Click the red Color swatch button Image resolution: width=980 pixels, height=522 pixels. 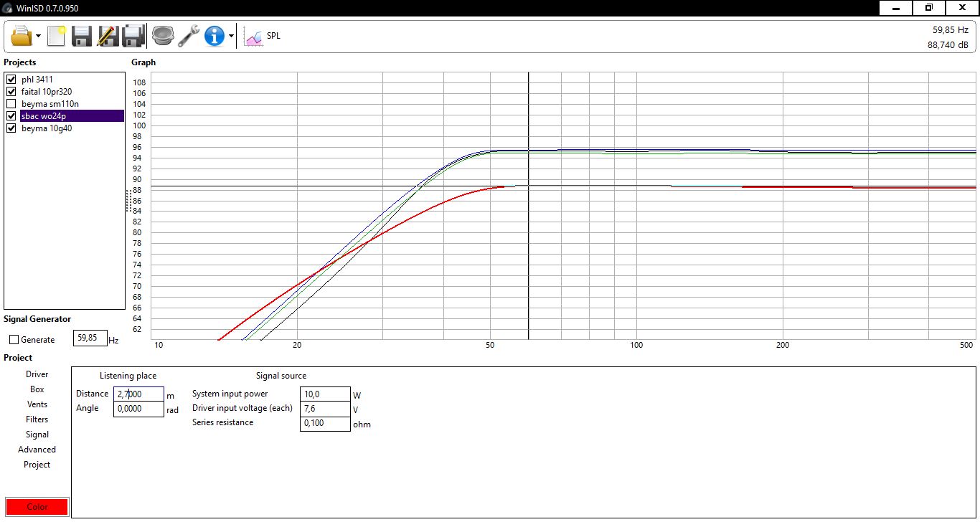pyautogui.click(x=37, y=507)
